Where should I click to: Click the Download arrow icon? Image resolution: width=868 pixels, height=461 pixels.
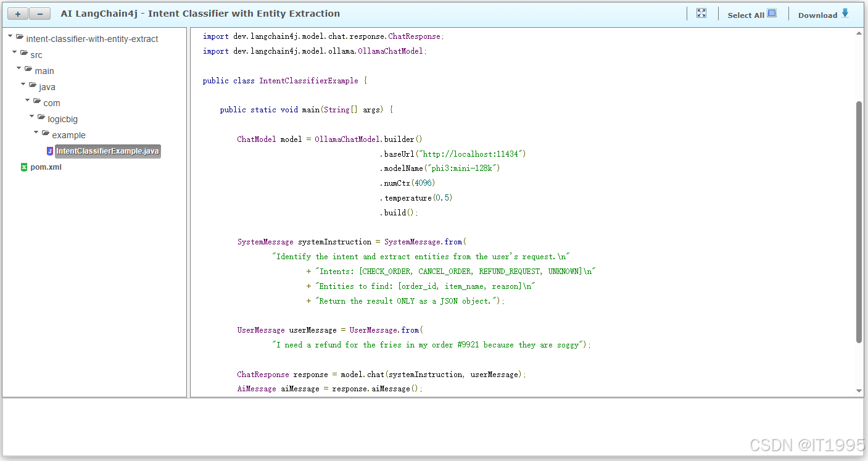point(845,13)
